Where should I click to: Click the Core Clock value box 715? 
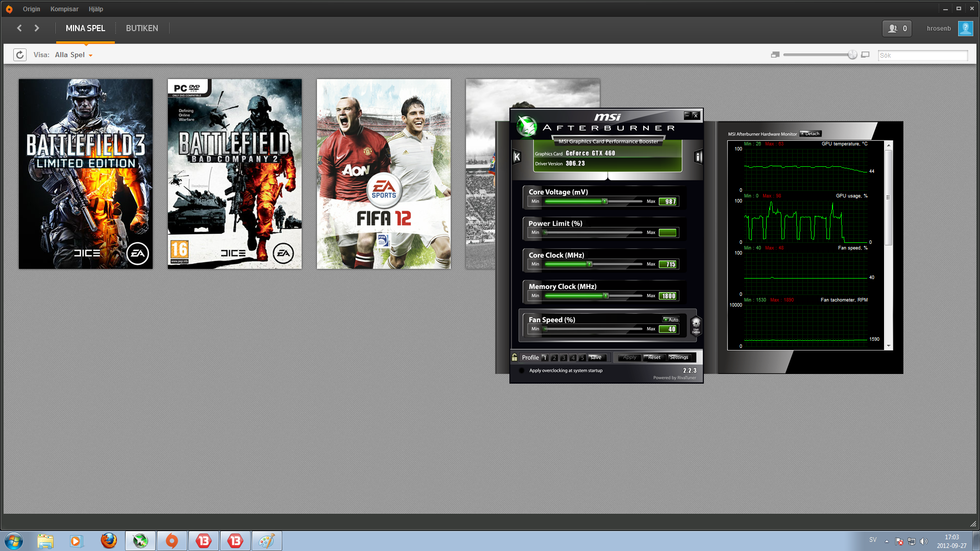tap(668, 264)
